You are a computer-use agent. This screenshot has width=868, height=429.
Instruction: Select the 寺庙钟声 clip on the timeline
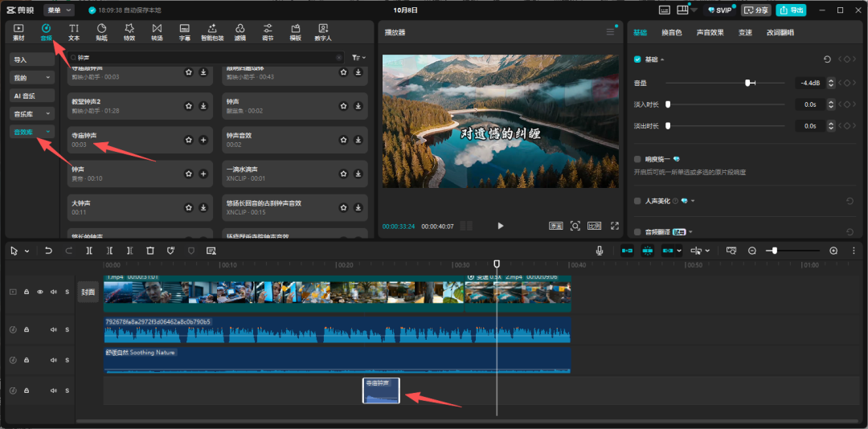click(381, 390)
